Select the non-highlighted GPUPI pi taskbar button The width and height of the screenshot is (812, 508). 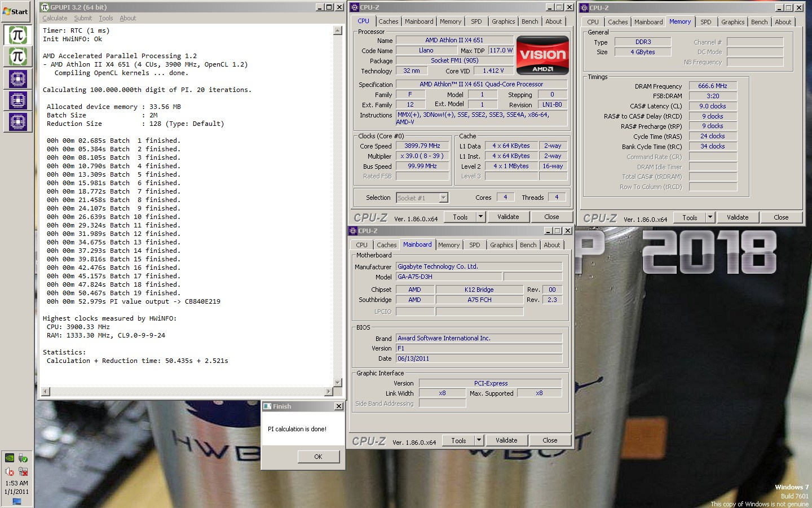17,56
